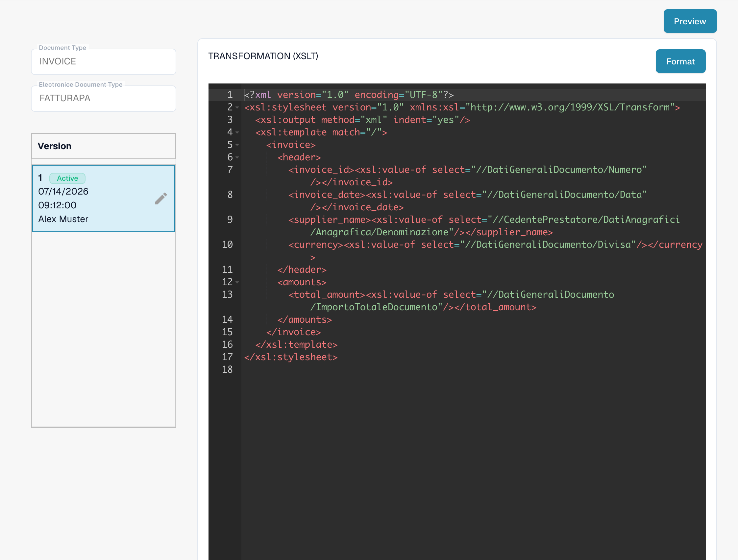
Task: Click line number 3 in the gutter
Action: coord(230,120)
